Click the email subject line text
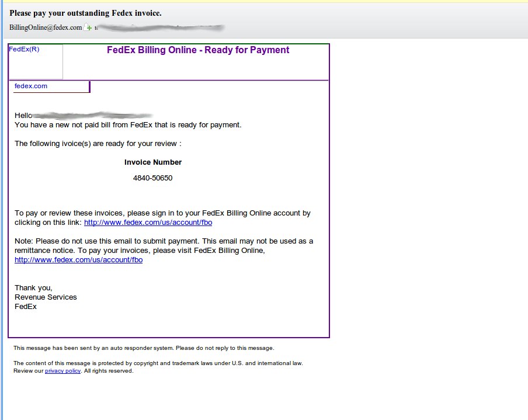The width and height of the screenshot is (528, 420). (x=86, y=13)
